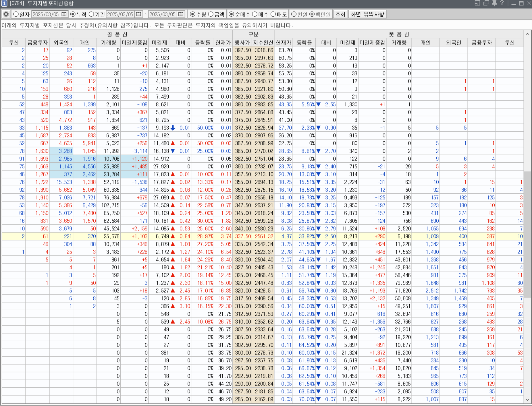
Task: Select the 기간 radio option
Action: click(91, 14)
